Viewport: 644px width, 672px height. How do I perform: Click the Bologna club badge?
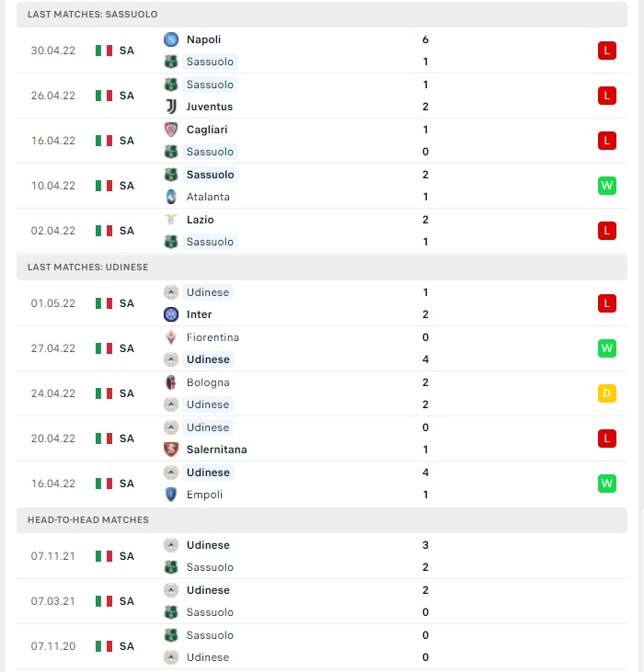click(170, 382)
